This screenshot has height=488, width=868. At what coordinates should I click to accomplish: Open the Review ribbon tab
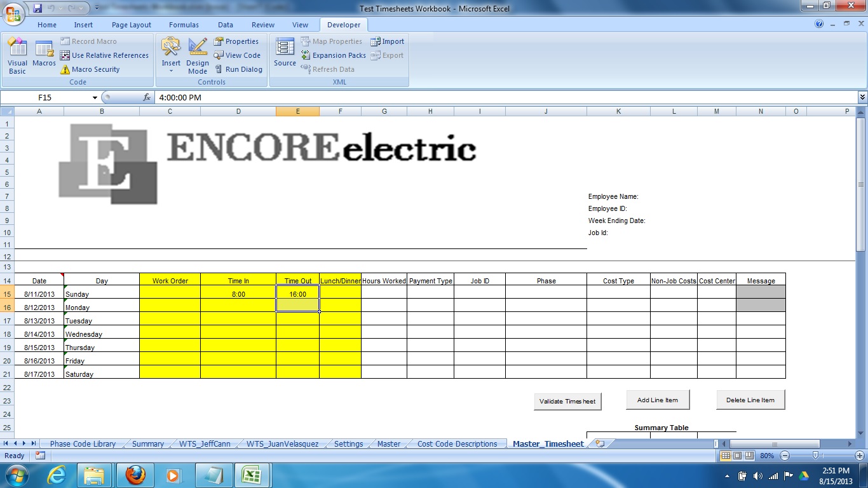click(x=263, y=25)
